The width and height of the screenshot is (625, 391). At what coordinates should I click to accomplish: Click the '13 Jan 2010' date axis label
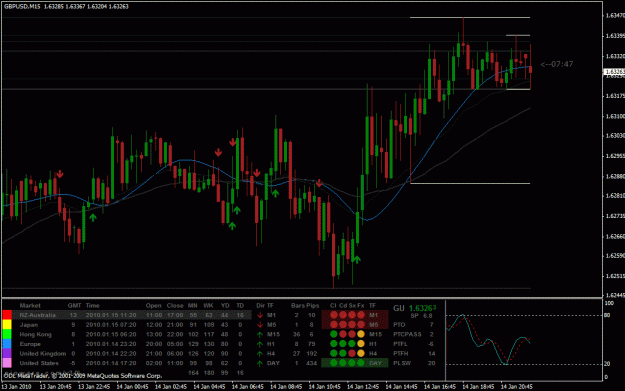[x=16, y=387]
